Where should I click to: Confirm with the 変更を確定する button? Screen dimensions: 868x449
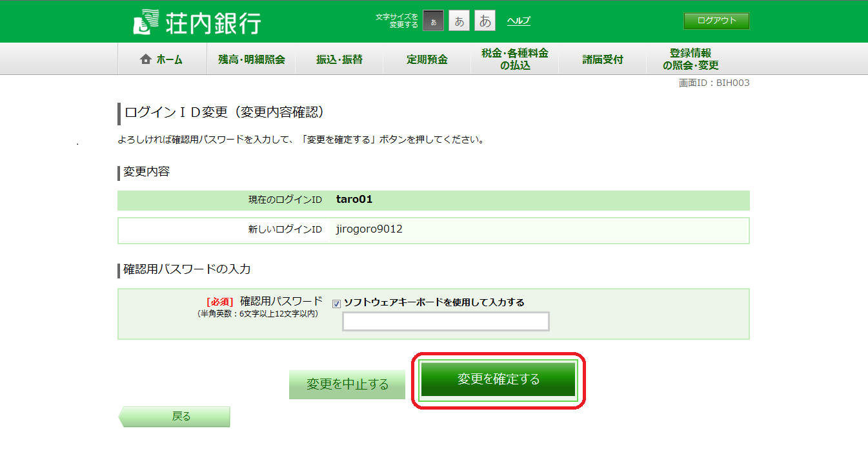(x=498, y=379)
